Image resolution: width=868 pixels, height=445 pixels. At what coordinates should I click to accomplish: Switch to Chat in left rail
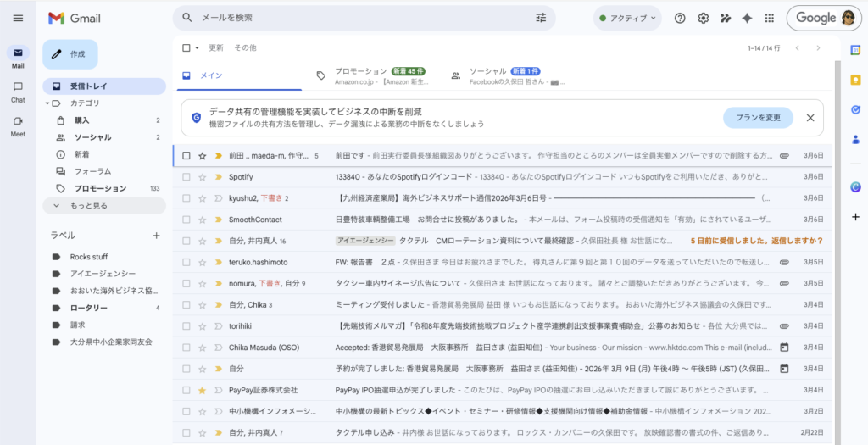coord(18,92)
